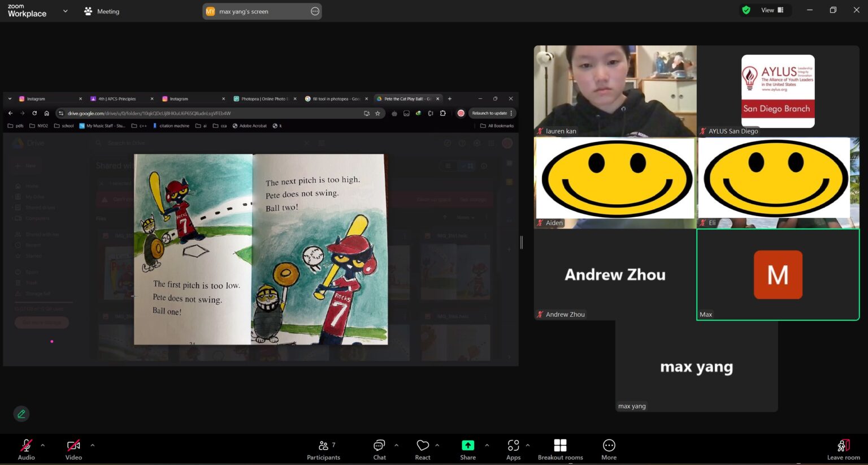This screenshot has width=868, height=465.
Task: Select the AYLUS San Diego participant tile
Action: point(778,91)
